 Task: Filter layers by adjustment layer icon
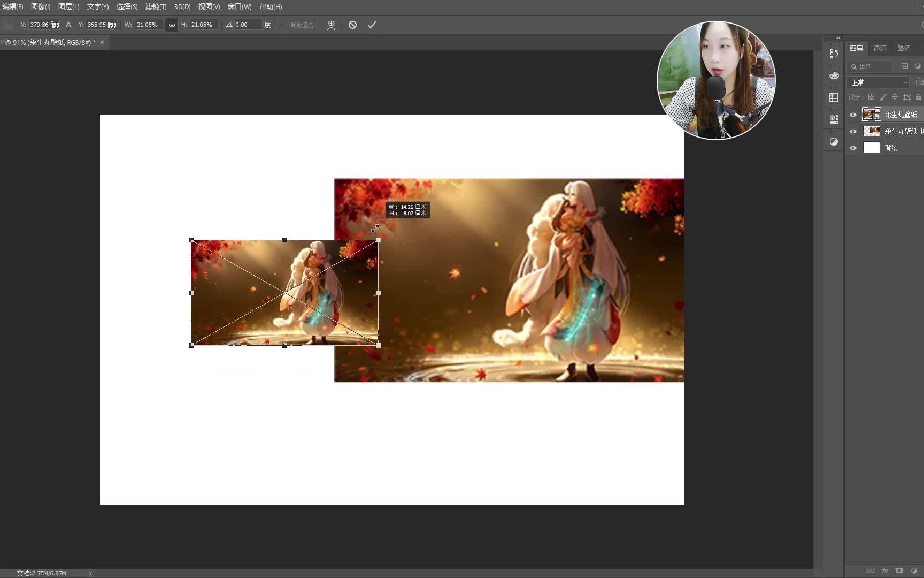click(918, 66)
